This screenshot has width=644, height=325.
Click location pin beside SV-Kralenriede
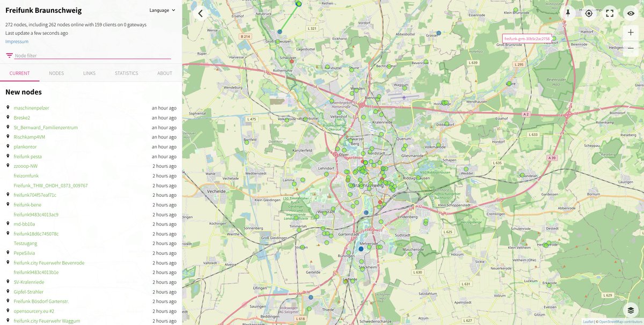point(8,281)
